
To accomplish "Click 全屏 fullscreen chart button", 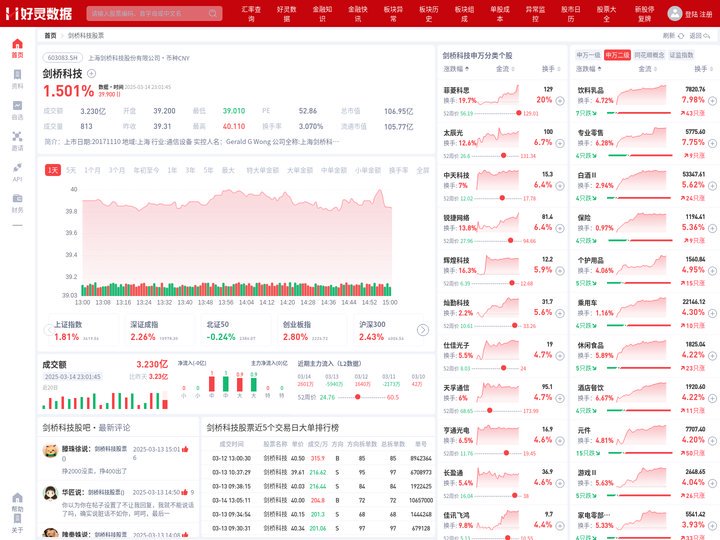I will [x=422, y=170].
